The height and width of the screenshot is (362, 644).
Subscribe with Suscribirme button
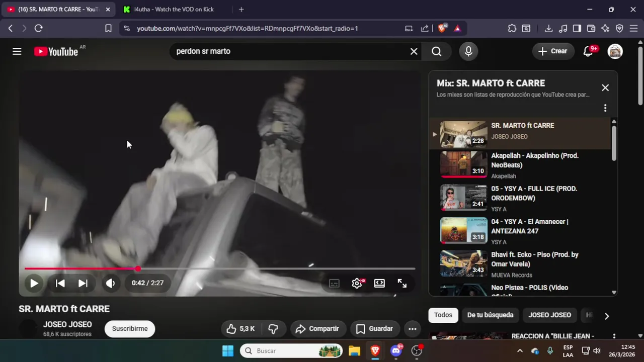[130, 329]
